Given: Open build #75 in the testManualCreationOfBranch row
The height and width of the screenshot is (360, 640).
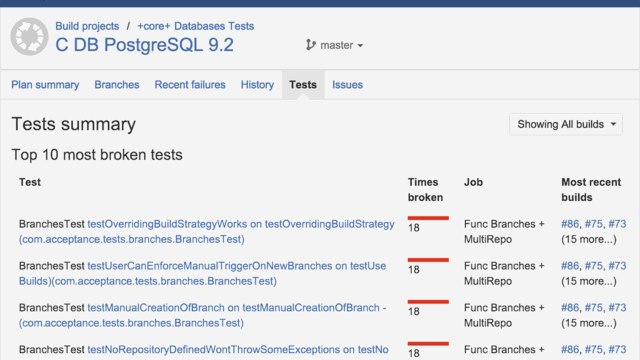Looking at the screenshot, I should pyautogui.click(x=593, y=308).
